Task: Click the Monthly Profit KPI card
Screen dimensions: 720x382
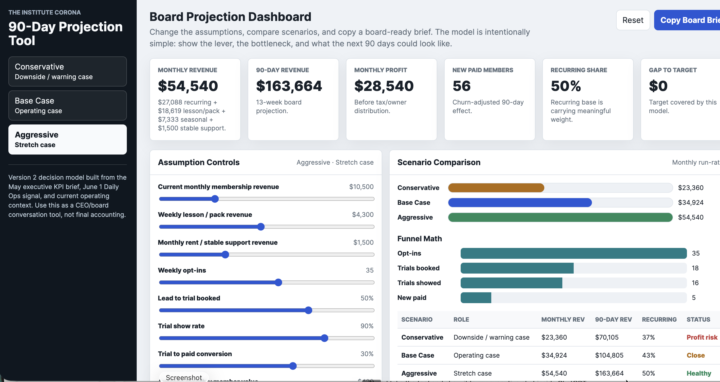Action: click(x=391, y=99)
